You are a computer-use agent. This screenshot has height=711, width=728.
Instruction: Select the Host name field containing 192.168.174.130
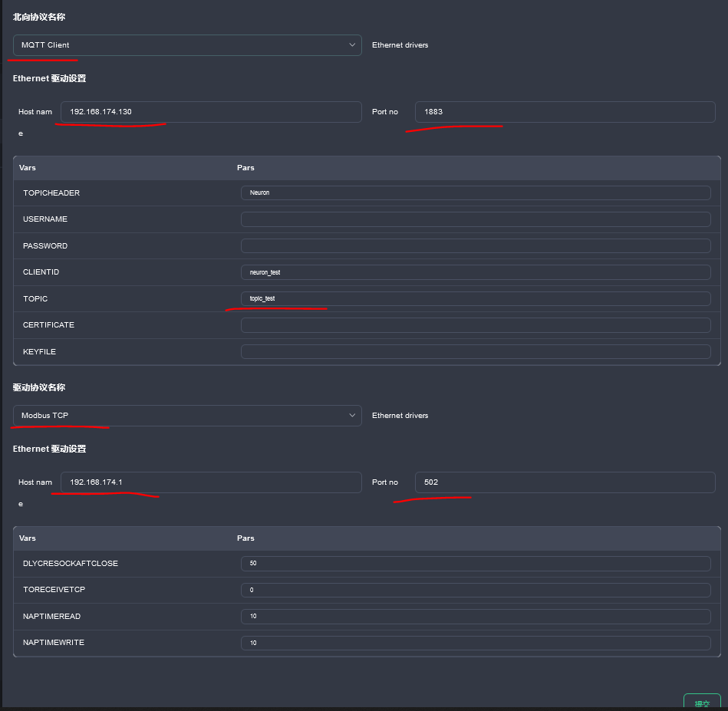click(x=211, y=111)
